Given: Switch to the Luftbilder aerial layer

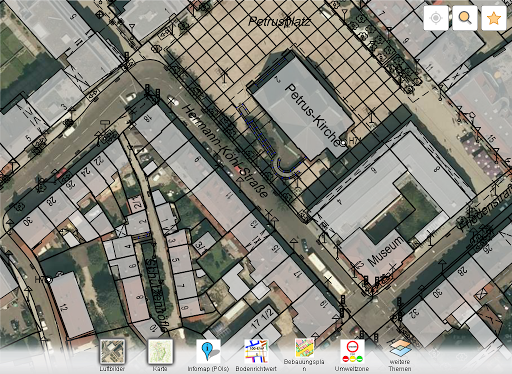Looking at the screenshot, I should pyautogui.click(x=112, y=351).
